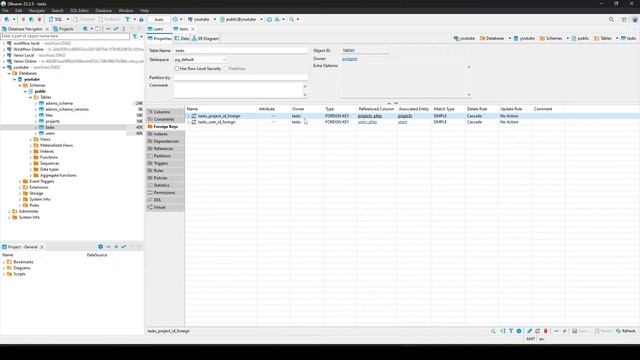
Task: Expand the Bookmarks folder in Project panel
Action: tap(4, 262)
